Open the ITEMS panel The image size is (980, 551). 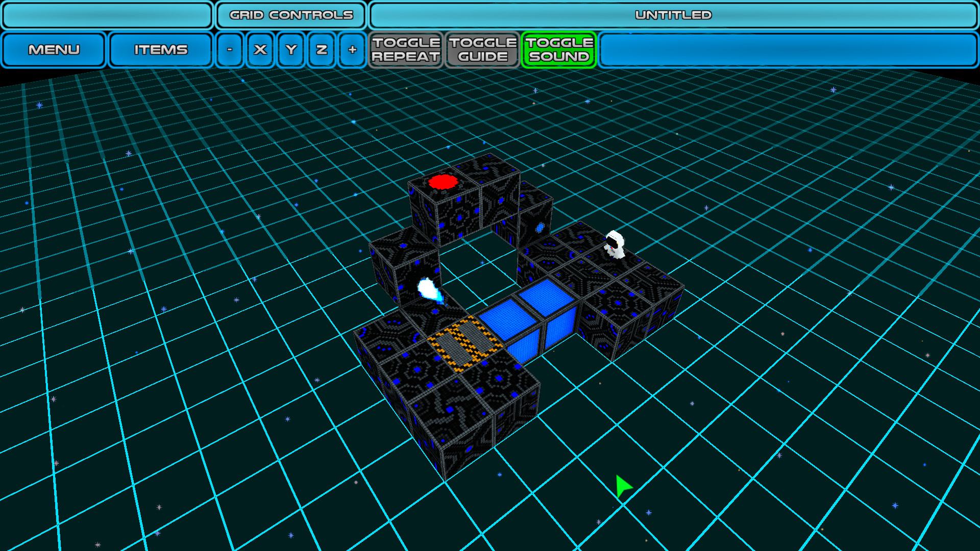pos(161,49)
